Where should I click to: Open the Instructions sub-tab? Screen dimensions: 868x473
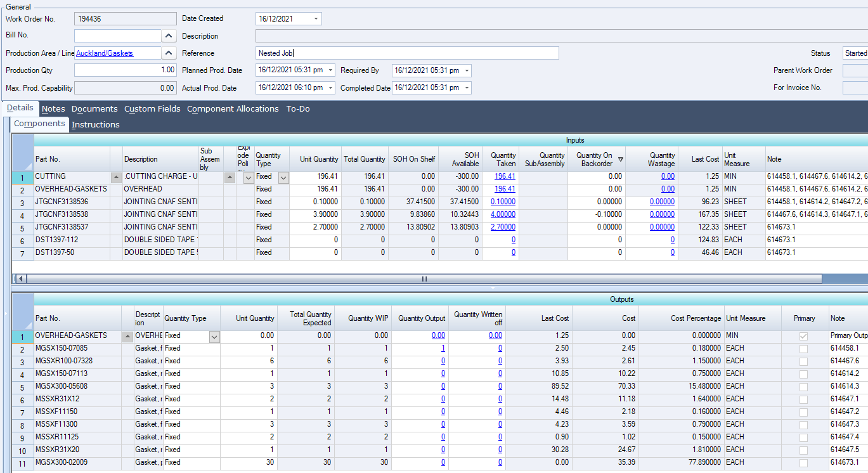95,125
